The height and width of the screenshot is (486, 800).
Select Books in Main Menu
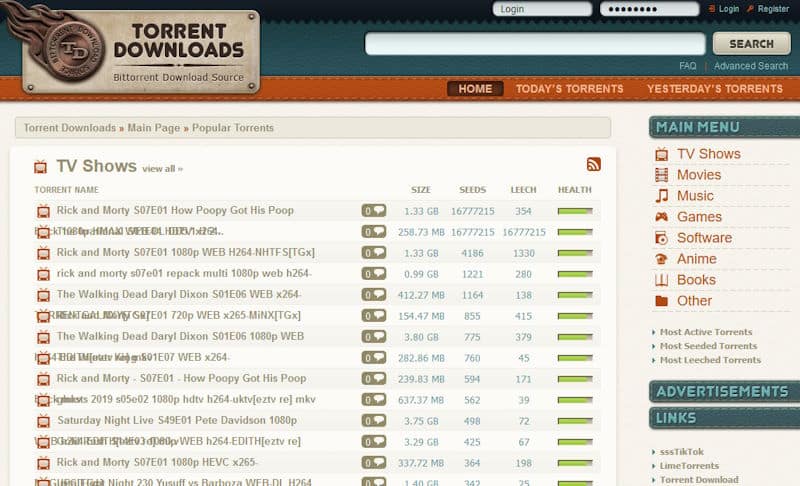(696, 280)
